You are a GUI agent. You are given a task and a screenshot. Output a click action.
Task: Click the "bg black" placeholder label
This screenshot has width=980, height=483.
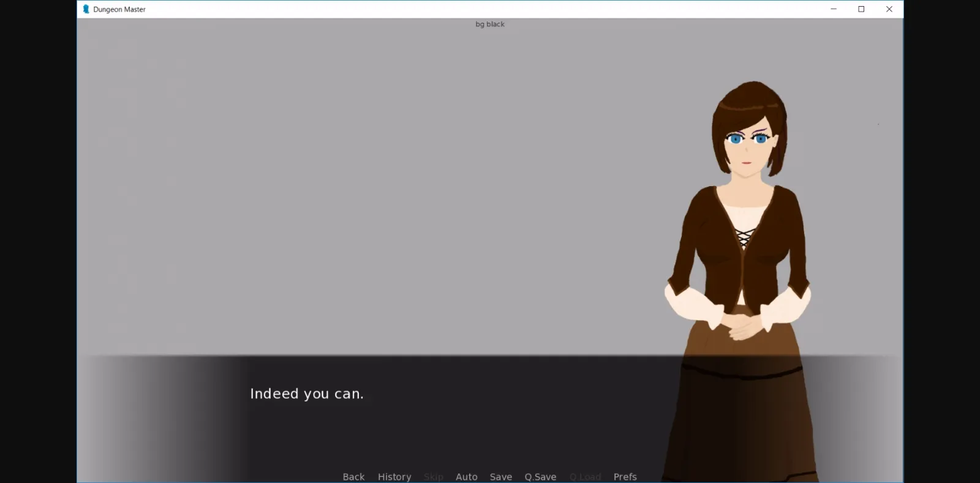point(490,24)
